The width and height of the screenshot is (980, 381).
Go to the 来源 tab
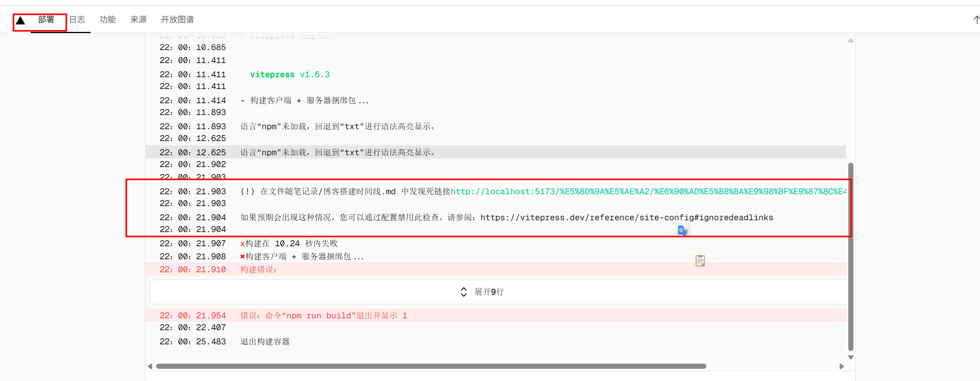coord(138,20)
